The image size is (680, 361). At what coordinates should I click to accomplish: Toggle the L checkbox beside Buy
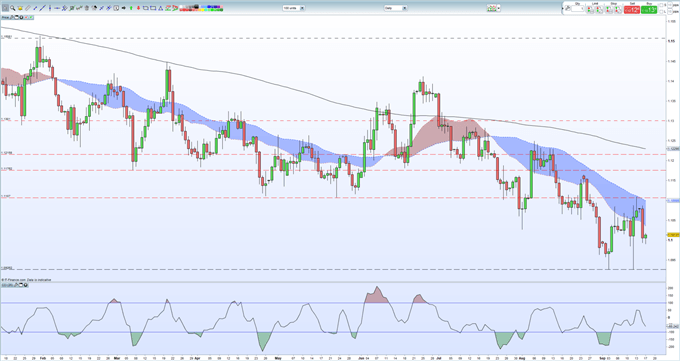(x=661, y=12)
